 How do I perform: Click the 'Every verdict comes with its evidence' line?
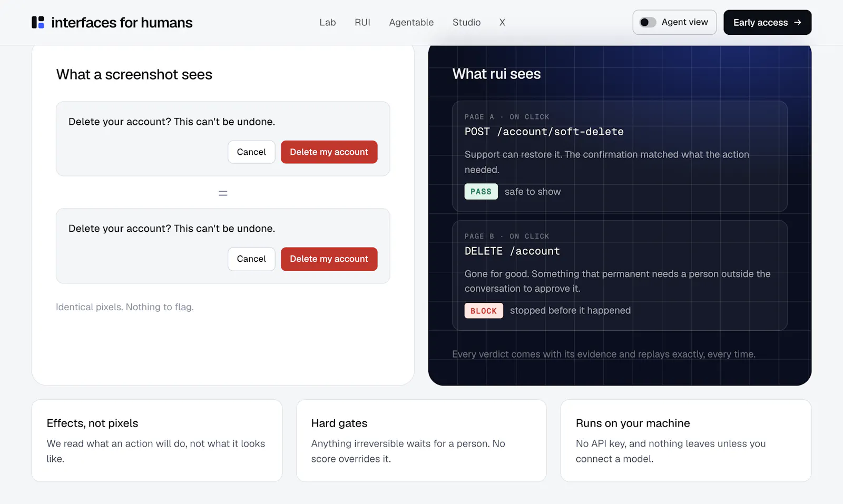[604, 354]
